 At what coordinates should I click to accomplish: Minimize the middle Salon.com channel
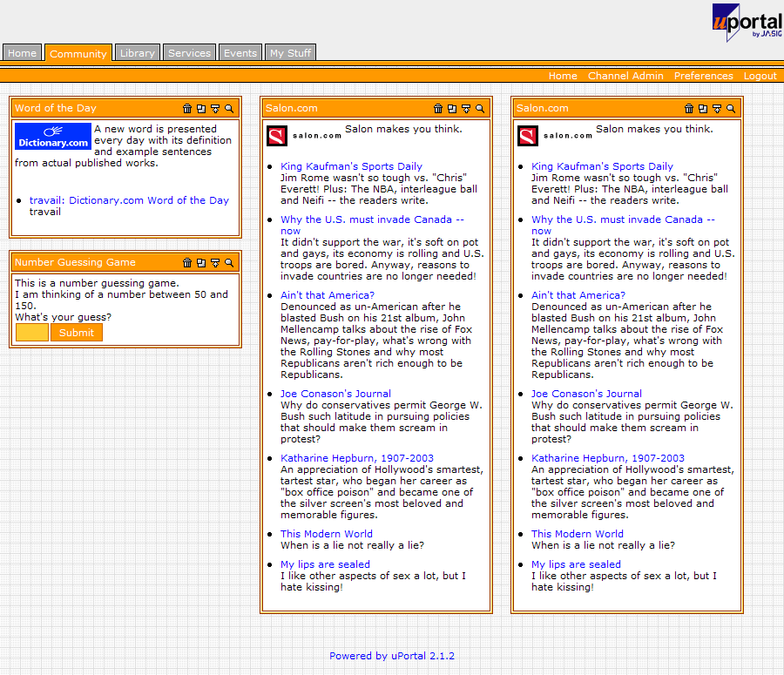[x=466, y=109]
